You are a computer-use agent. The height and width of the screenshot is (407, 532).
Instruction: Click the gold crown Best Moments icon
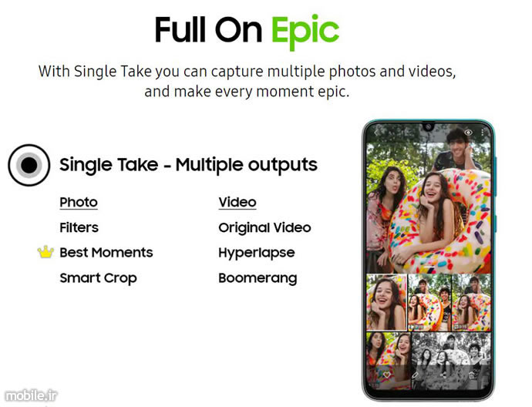click(45, 252)
